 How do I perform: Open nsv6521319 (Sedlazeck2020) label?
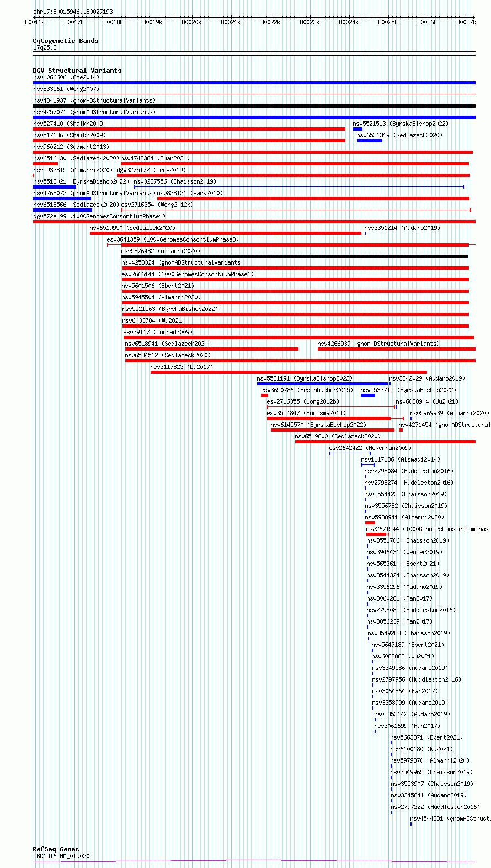pos(399,135)
